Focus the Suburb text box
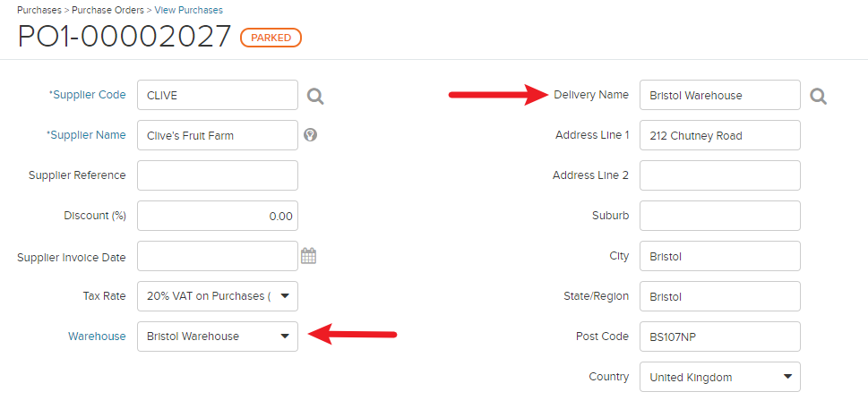 [x=719, y=216]
